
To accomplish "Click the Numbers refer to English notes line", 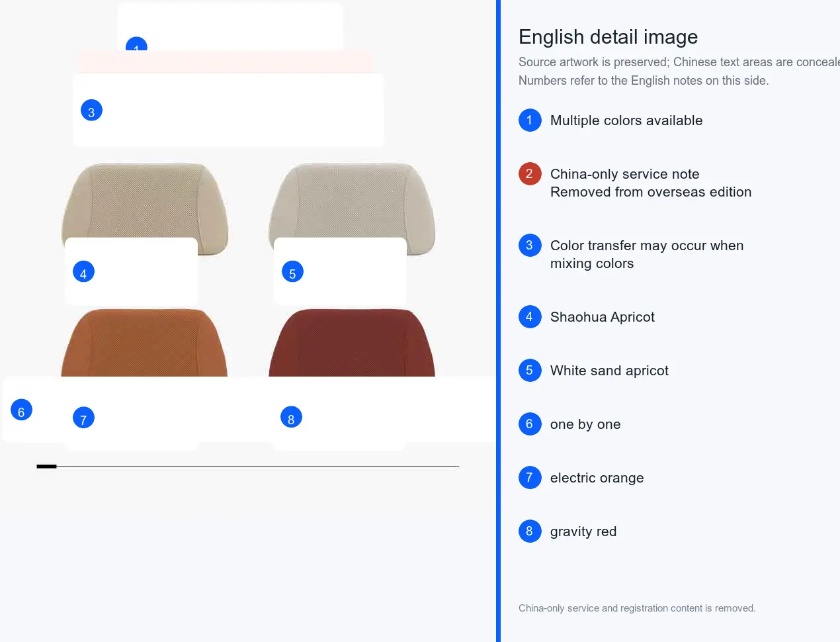I will tap(644, 81).
